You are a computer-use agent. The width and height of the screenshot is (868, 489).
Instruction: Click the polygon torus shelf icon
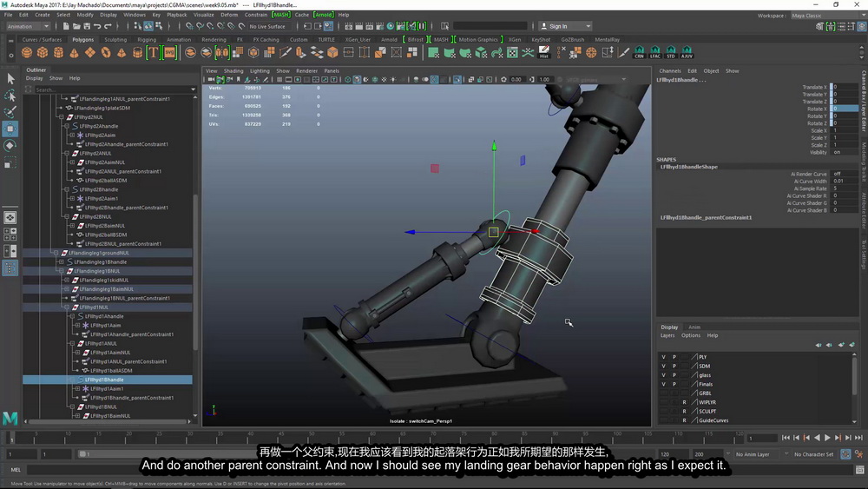point(106,53)
